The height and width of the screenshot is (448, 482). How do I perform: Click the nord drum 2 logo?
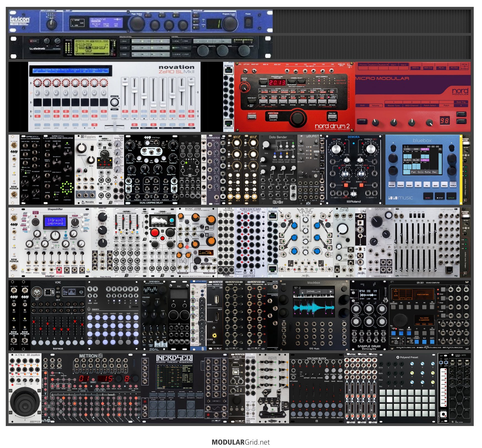point(332,126)
